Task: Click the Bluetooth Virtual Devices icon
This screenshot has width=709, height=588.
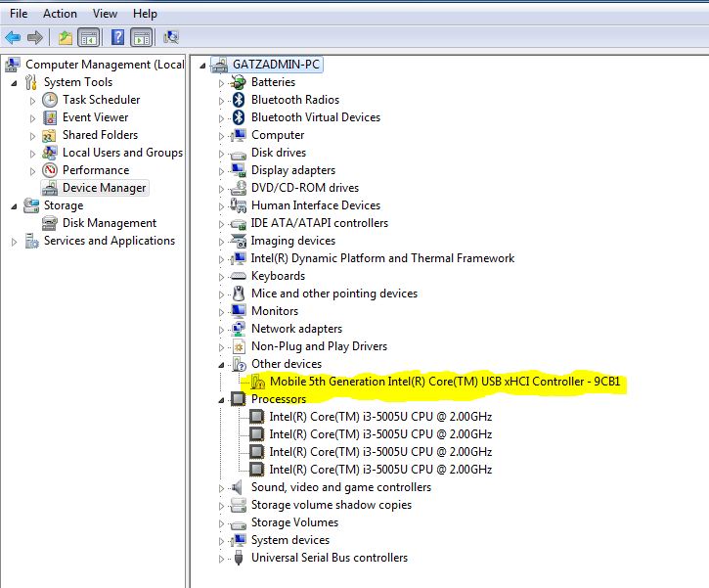Action: (239, 117)
